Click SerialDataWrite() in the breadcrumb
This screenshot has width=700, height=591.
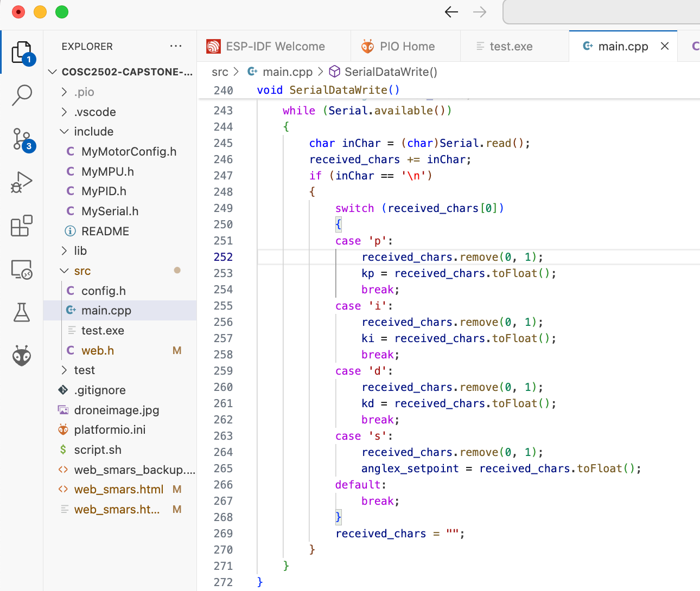tap(390, 72)
